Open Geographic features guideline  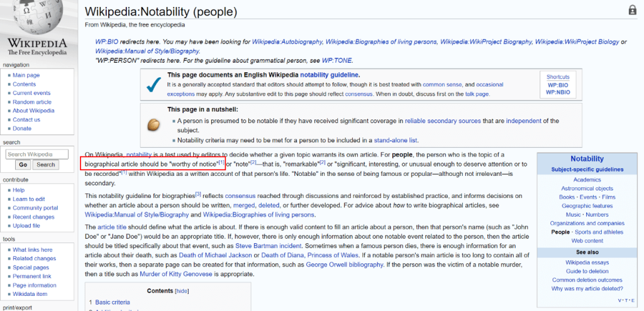587,205
